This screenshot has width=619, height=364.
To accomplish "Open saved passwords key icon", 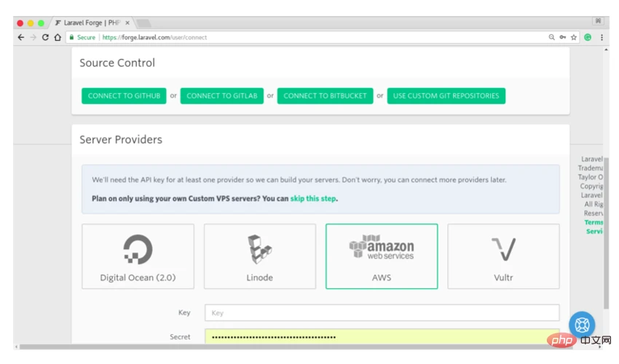I will tap(562, 37).
